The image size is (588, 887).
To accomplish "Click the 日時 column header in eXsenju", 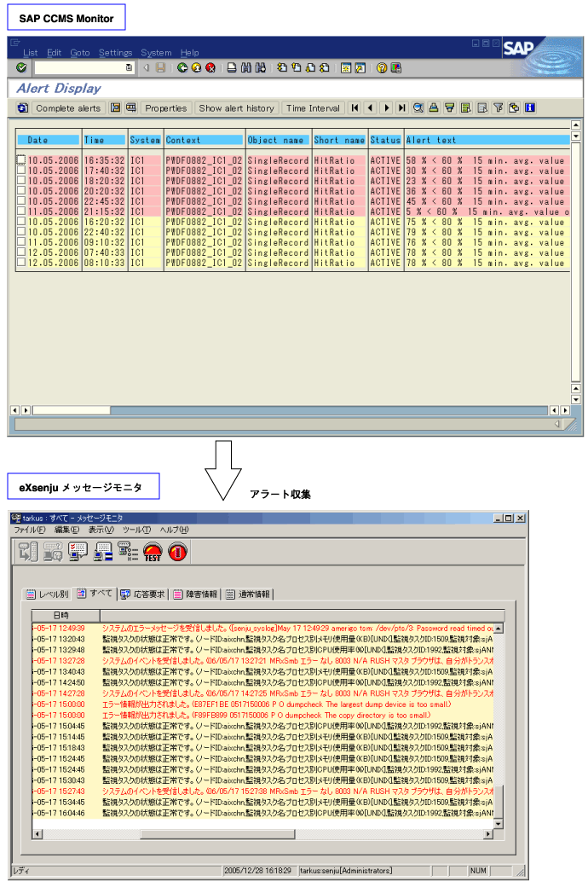I will pyautogui.click(x=66, y=615).
